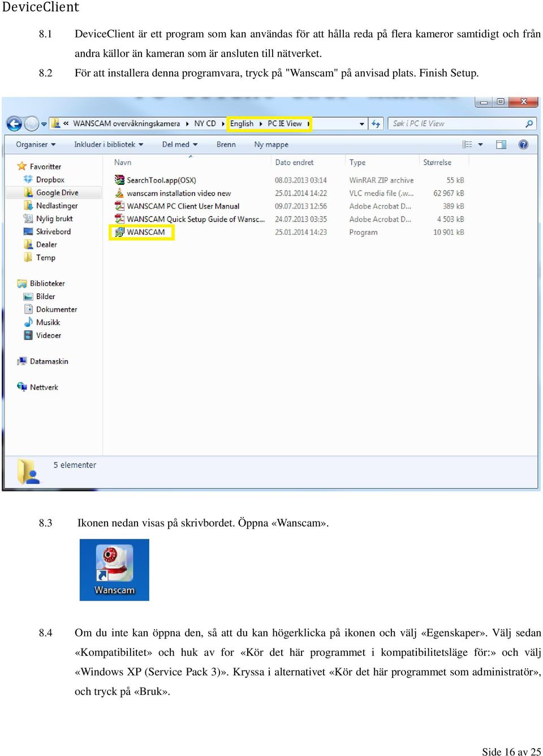Viewport: 543px width, 756px height.
Task: Click the change view icon in the toolbar
Action: point(467,144)
